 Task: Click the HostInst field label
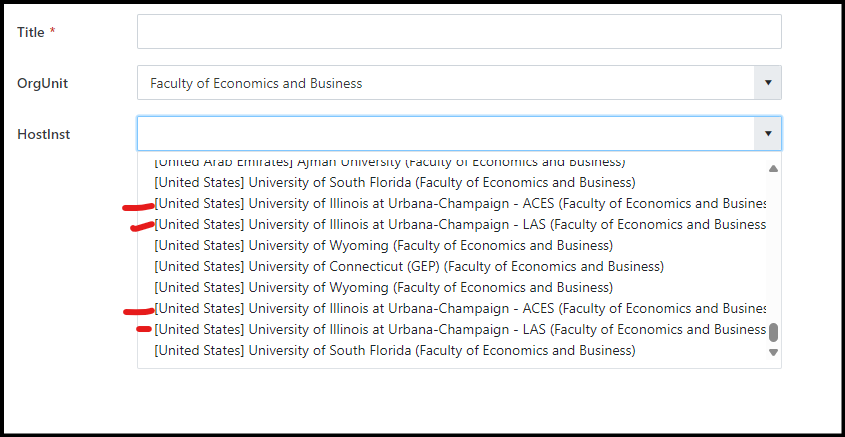[44, 134]
